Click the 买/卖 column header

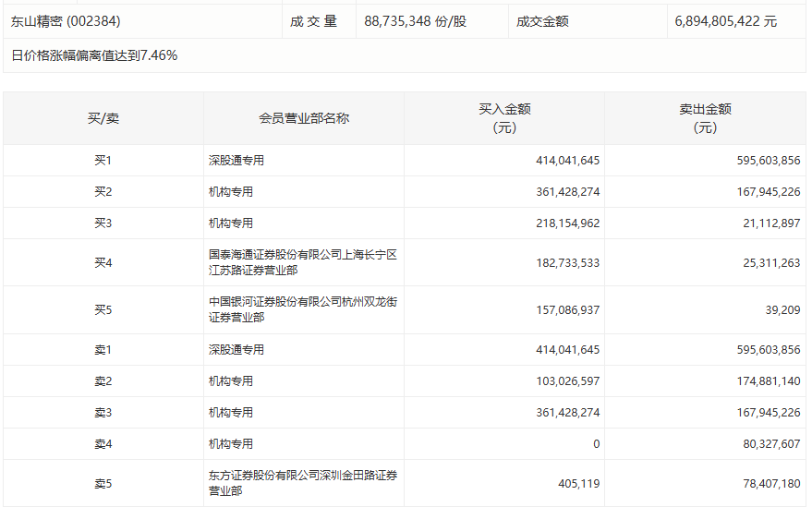(103, 118)
